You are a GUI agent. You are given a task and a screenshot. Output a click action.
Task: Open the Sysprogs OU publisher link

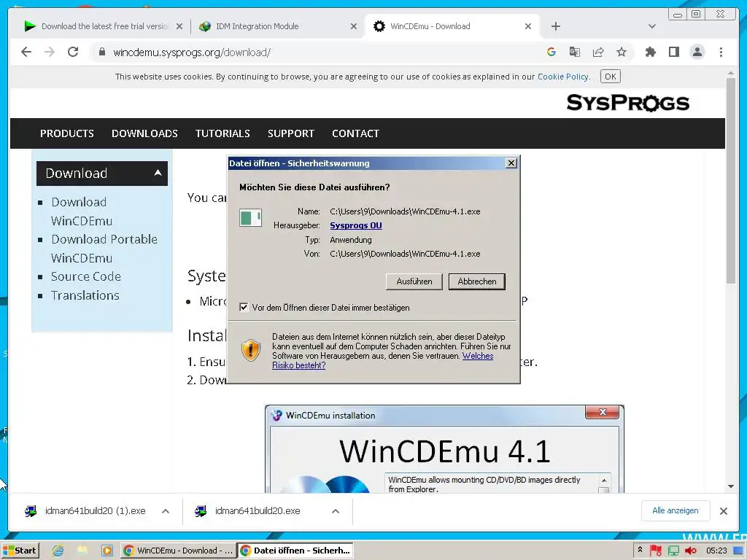pyautogui.click(x=356, y=225)
